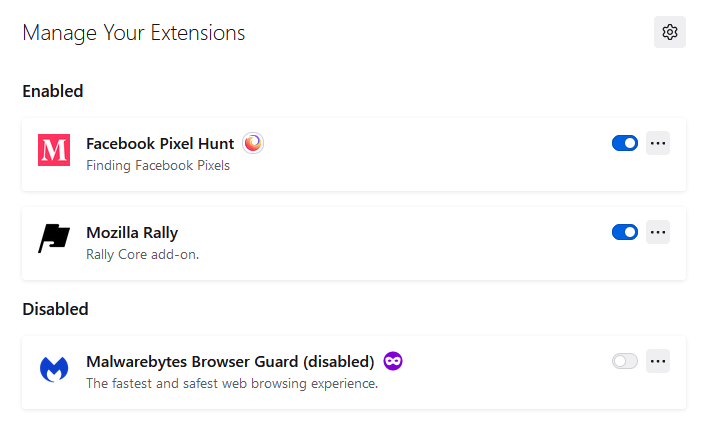The width and height of the screenshot is (705, 426).
Task: Click the Facebook Pixel Hunt M icon
Action: 54,151
